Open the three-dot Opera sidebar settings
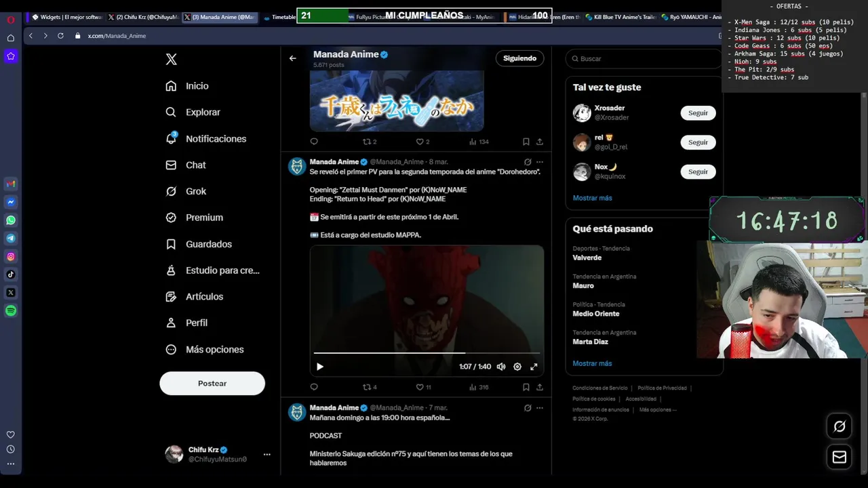Viewport: 868px width, 488px height. tap(11, 464)
